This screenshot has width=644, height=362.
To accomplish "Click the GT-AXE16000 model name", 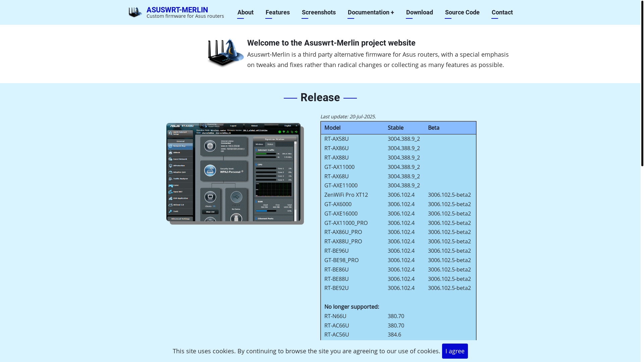I will click(x=341, y=214).
